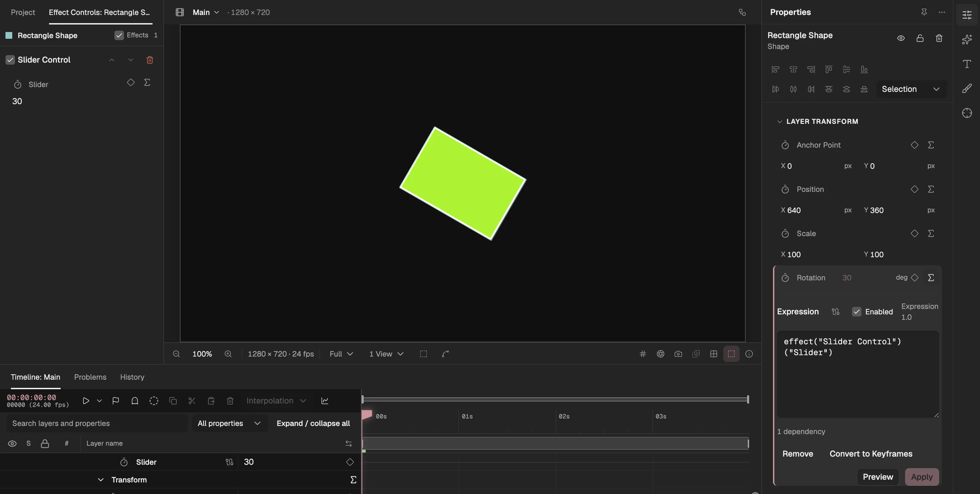This screenshot has height=494, width=980.
Task: Toggle the Effects checkbox for Rectangle Shape
Action: tap(119, 35)
